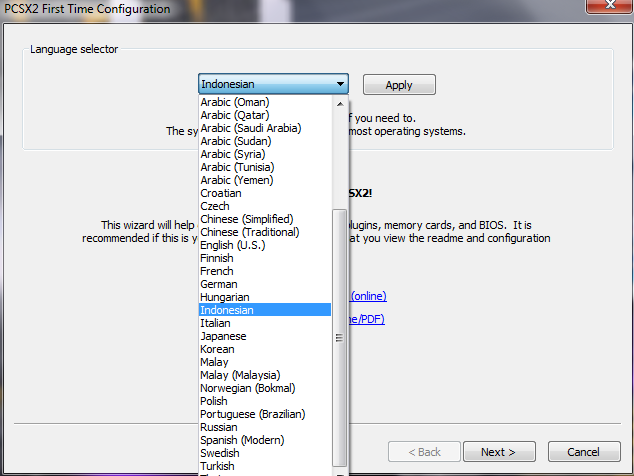Select Swedish from the list
This screenshot has height=476, width=634.
[x=265, y=453]
